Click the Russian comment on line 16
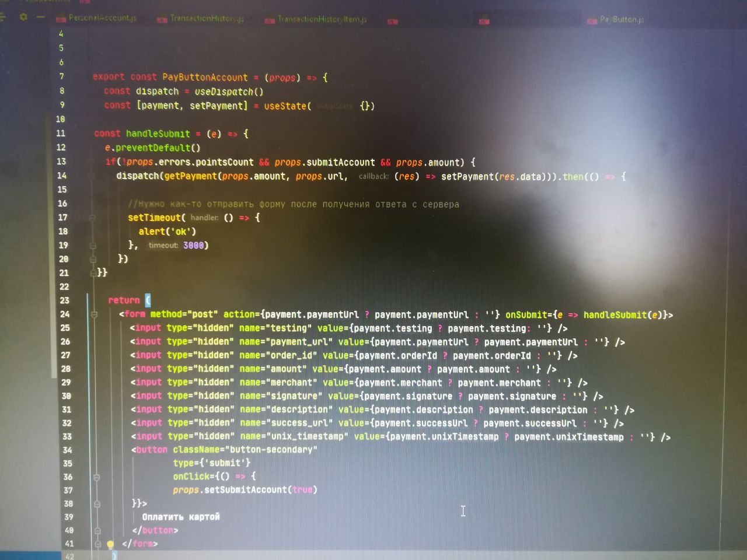This screenshot has height=560, width=747. [x=294, y=204]
